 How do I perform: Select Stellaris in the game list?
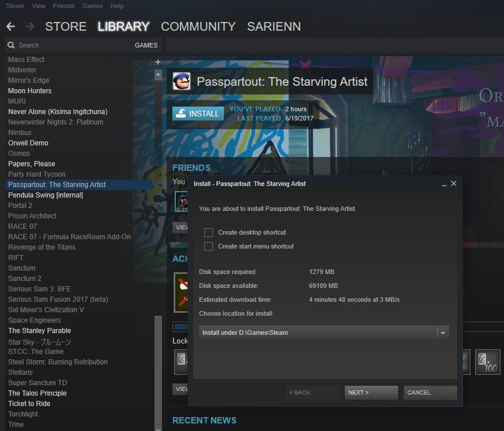click(x=20, y=372)
